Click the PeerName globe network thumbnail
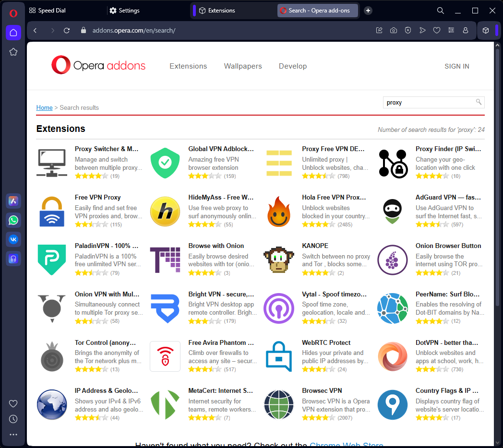503x448 pixels. point(392,308)
